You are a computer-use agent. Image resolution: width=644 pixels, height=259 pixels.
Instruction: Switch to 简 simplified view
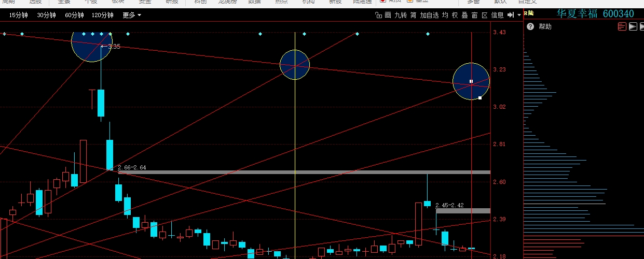[413, 15]
